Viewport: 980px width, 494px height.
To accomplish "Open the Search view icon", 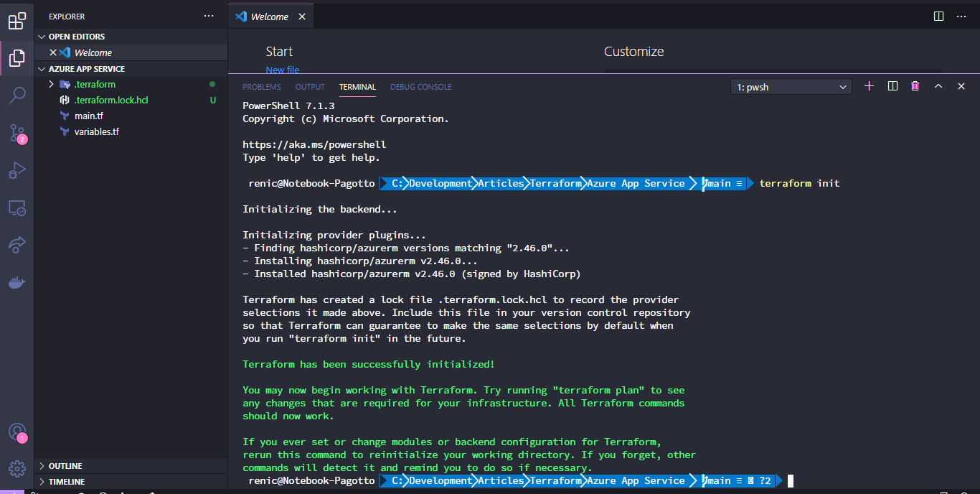I will pyautogui.click(x=17, y=95).
